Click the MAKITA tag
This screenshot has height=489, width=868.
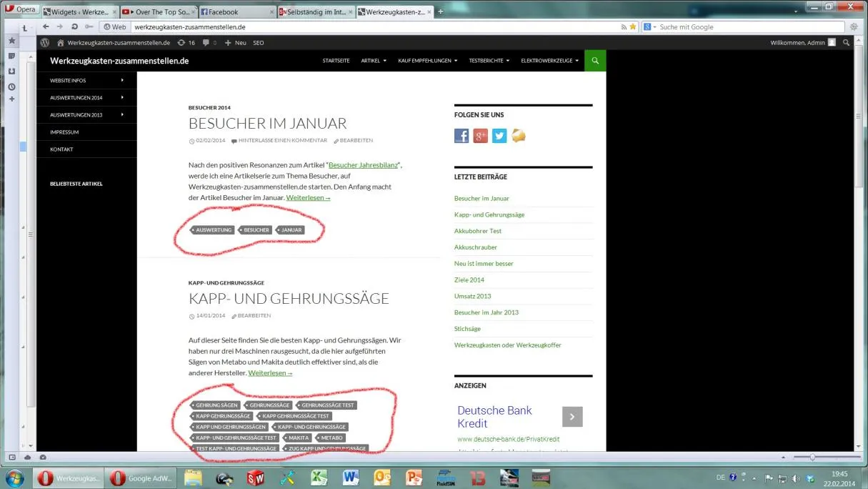point(298,438)
